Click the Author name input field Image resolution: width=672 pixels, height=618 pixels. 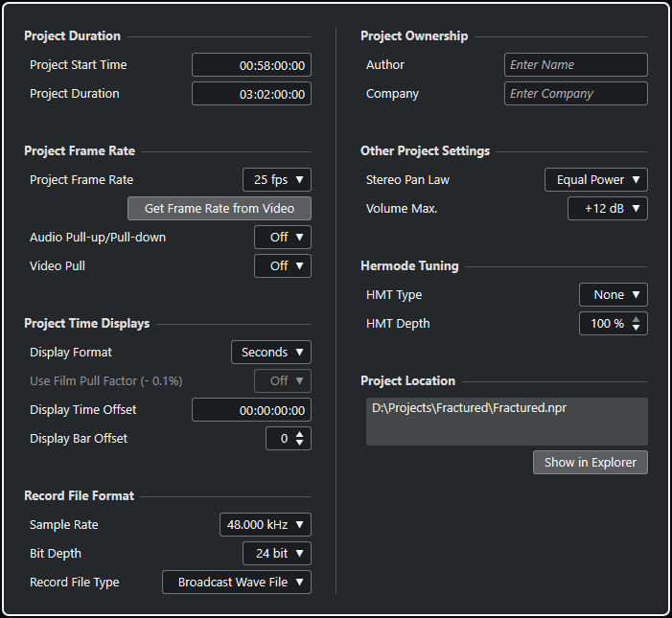(575, 65)
